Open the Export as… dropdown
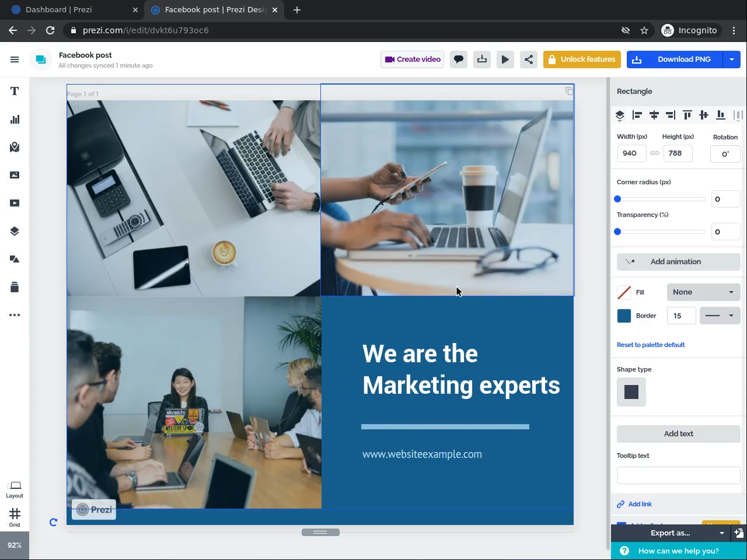Image resolution: width=747 pixels, height=560 pixels. pos(671,533)
